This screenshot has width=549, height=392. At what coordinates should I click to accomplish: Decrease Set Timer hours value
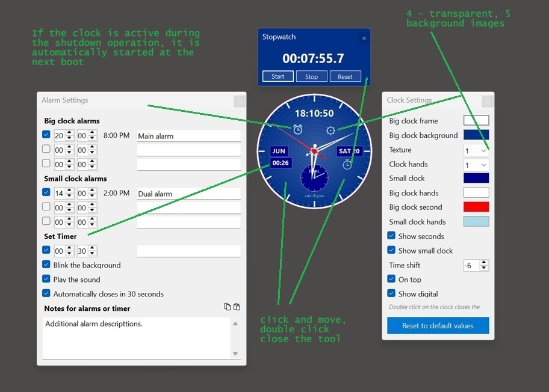pos(69,254)
